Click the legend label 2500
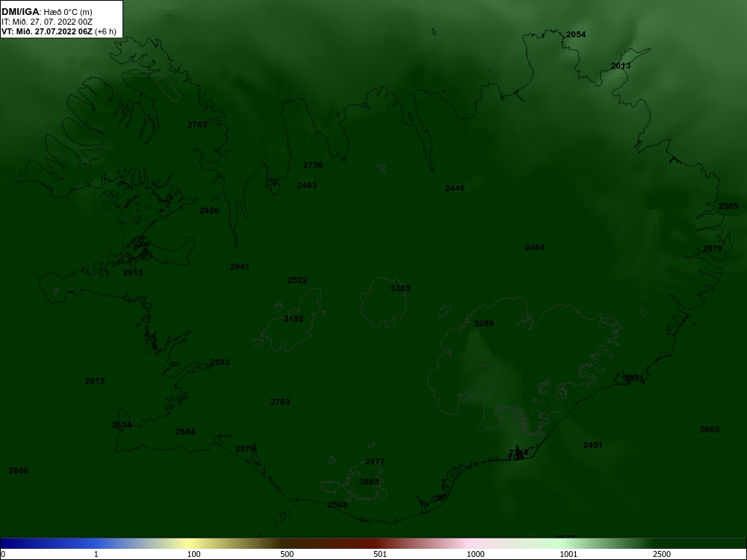Screen dimensions: 747x560 (x=662, y=554)
